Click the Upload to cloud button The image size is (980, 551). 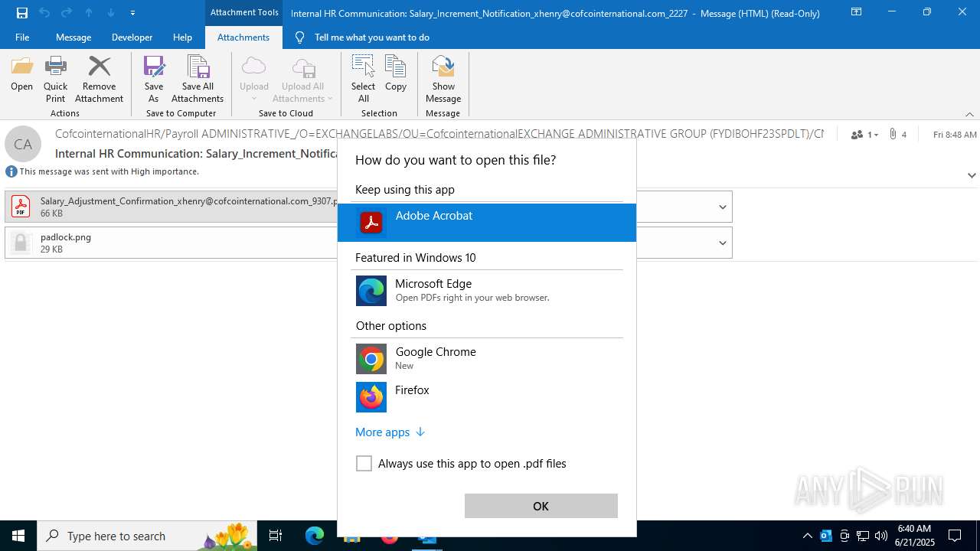click(x=254, y=79)
